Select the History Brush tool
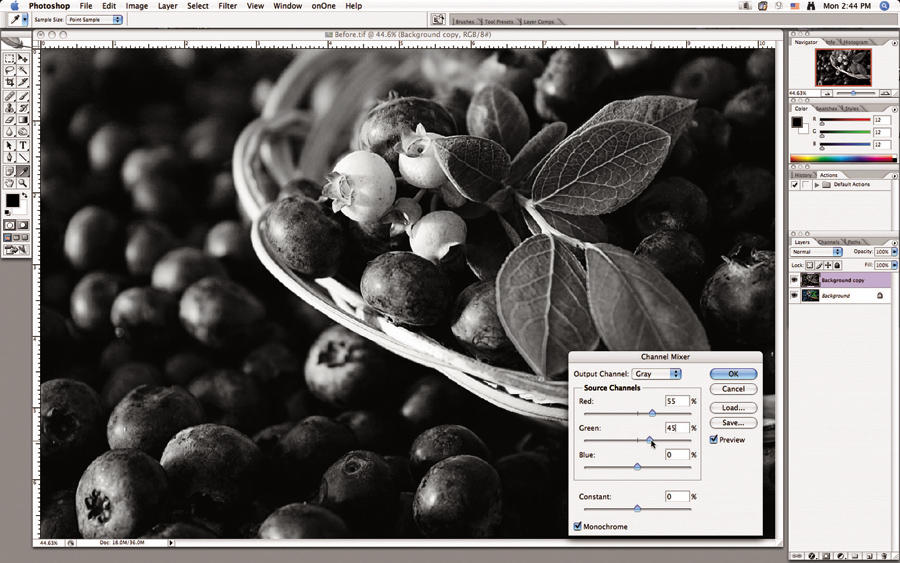 tap(23, 108)
